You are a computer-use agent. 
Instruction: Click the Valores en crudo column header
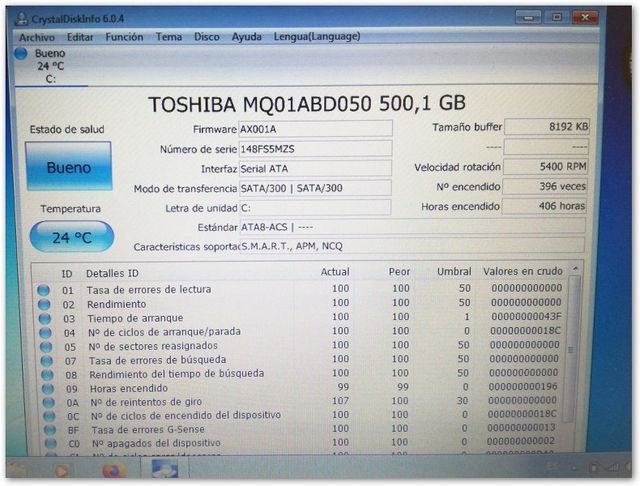523,271
